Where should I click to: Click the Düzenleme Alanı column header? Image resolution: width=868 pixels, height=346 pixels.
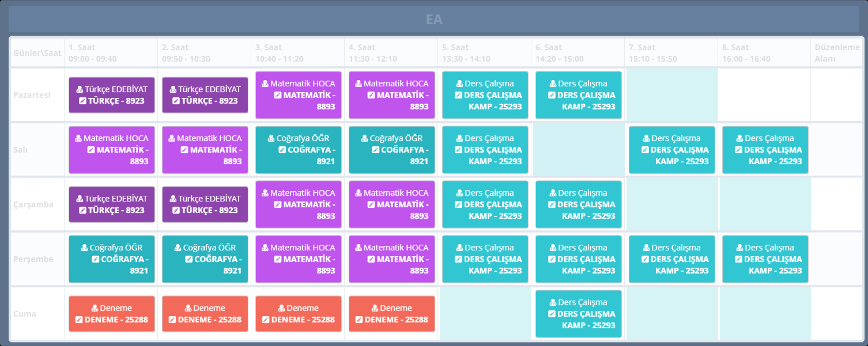tap(837, 53)
